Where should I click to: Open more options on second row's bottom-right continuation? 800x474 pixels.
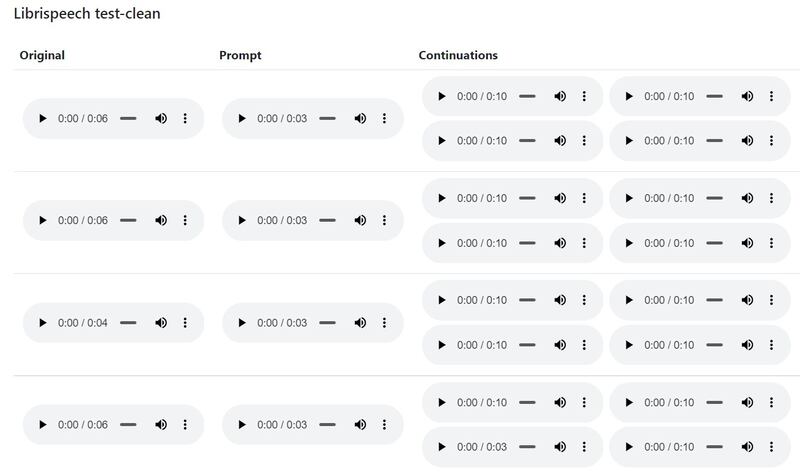coord(771,242)
